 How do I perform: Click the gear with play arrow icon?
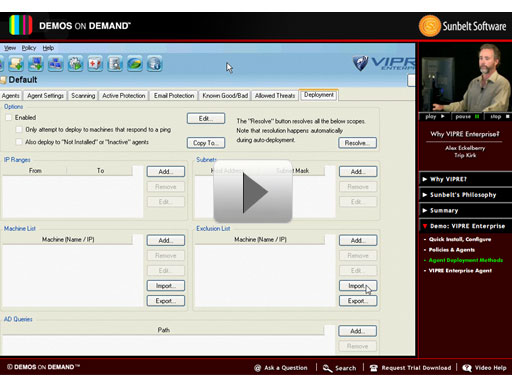[x=75, y=63]
